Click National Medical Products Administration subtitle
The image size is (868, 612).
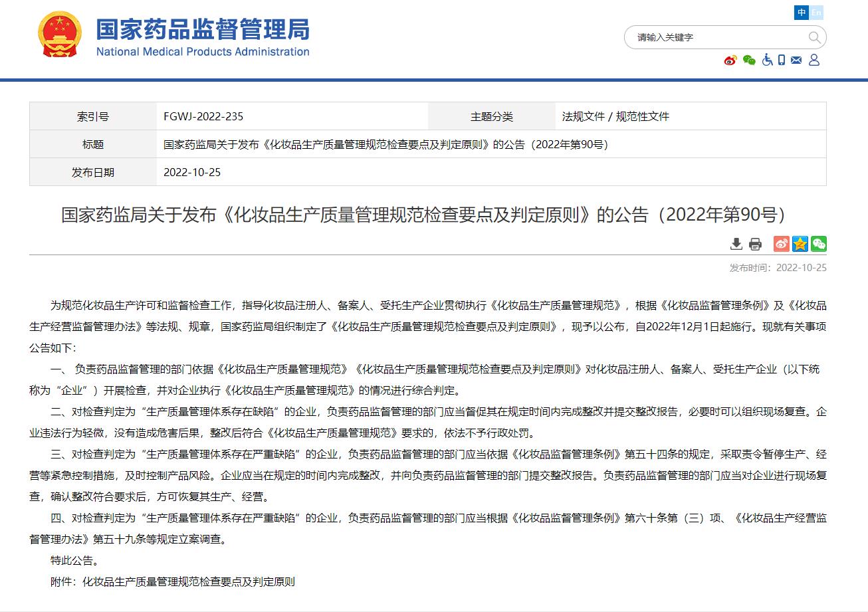[x=203, y=52]
